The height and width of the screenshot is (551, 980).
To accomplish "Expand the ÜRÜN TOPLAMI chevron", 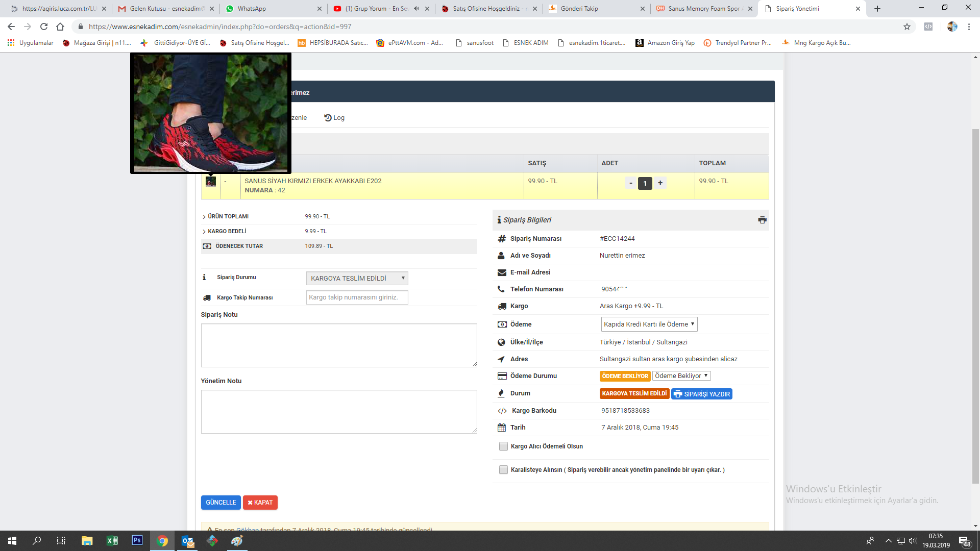I will coord(204,217).
